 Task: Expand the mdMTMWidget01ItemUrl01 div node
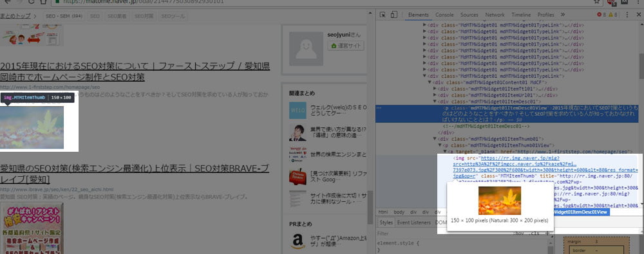pos(435,95)
